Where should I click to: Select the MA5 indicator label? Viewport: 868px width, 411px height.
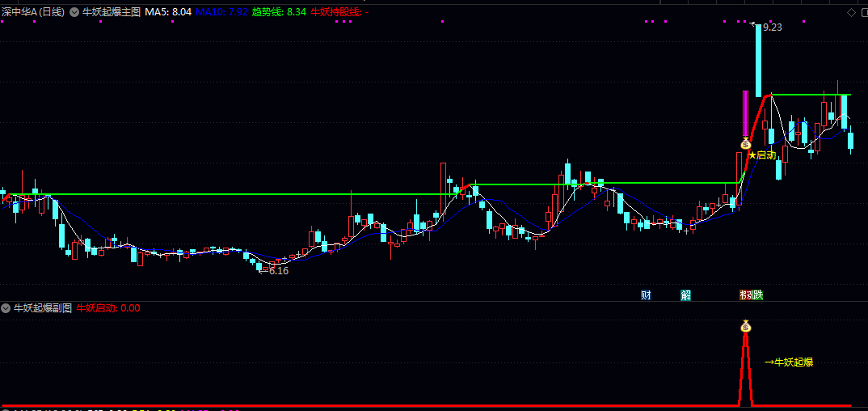(x=168, y=12)
